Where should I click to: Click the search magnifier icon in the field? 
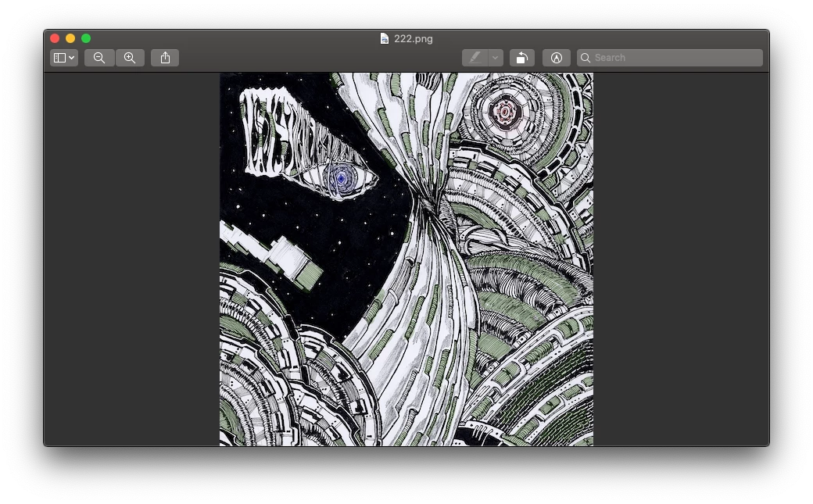click(586, 58)
